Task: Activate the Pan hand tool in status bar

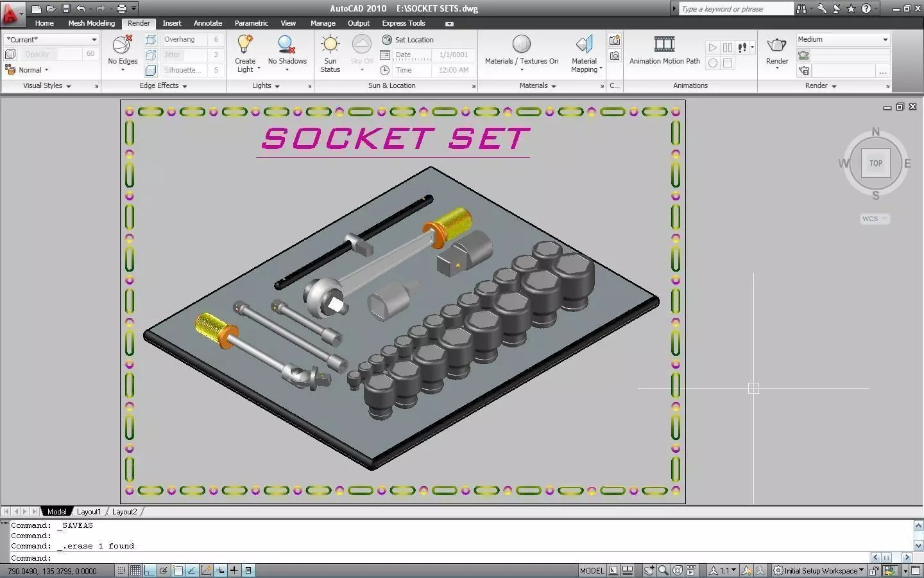Action: [x=649, y=570]
